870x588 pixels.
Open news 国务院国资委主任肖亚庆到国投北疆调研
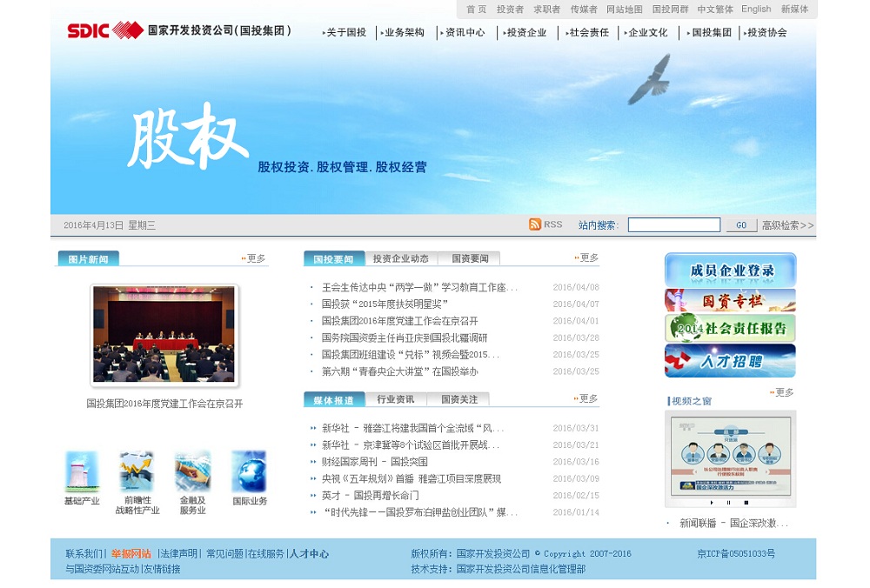click(405, 337)
